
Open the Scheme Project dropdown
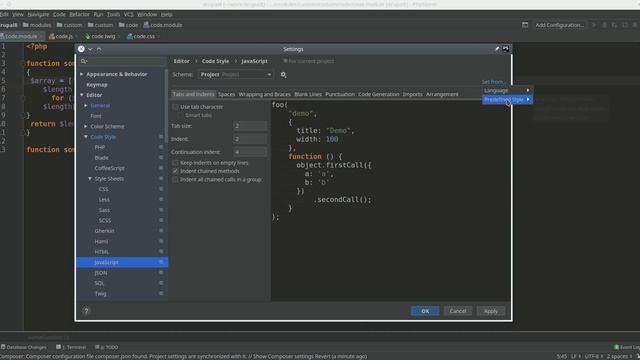pyautogui.click(x=236, y=75)
